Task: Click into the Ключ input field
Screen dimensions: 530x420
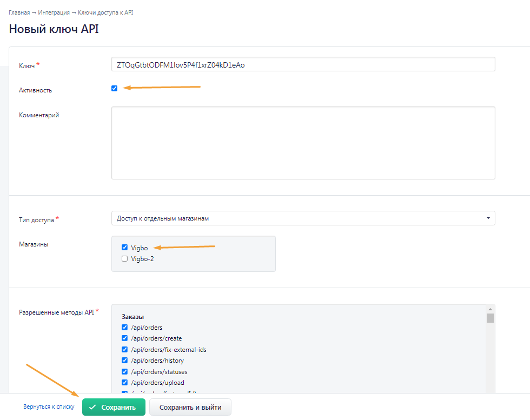Action: coord(303,64)
